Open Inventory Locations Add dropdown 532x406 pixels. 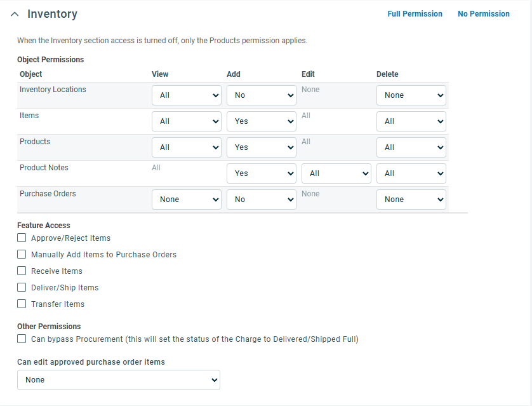click(262, 95)
